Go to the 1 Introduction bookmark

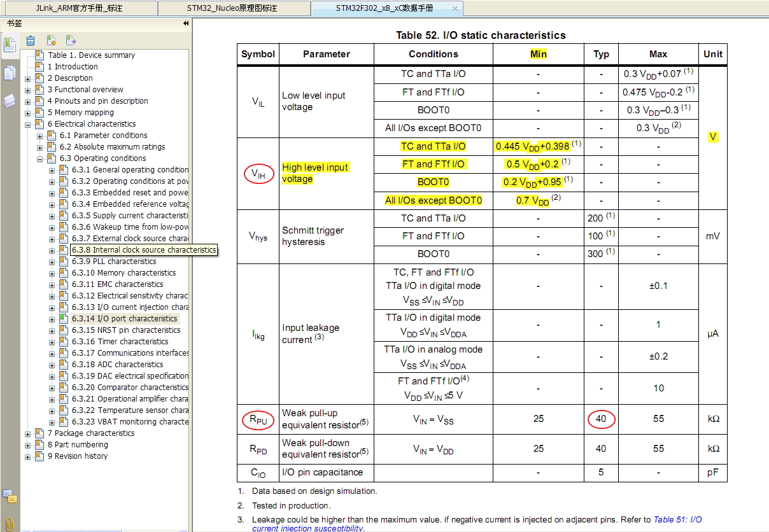[x=73, y=67]
